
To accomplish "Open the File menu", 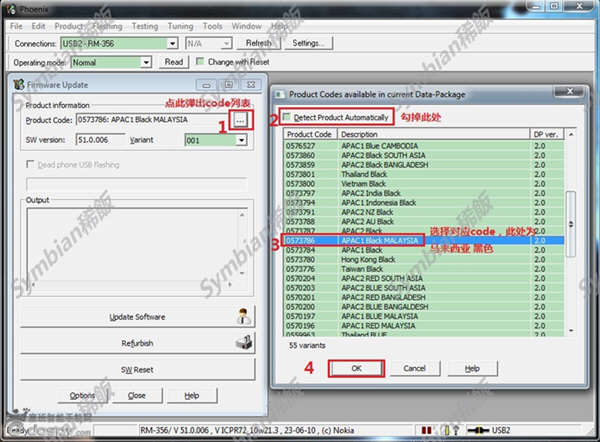I will pyautogui.click(x=16, y=26).
